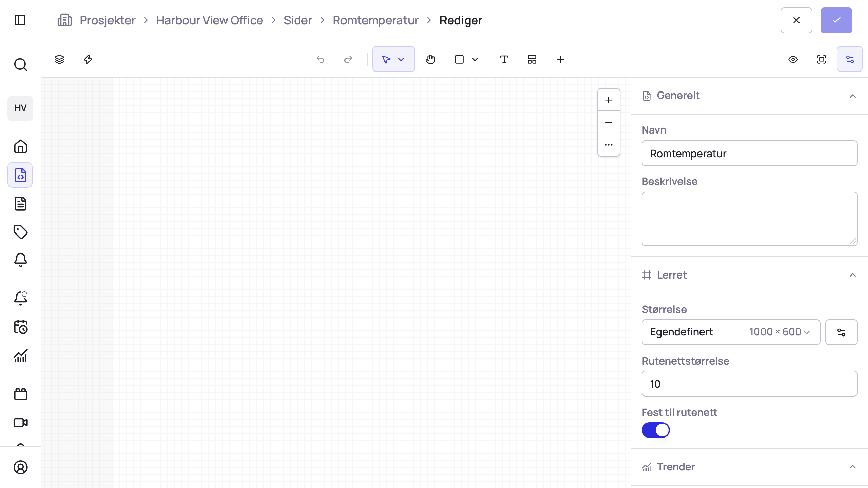Open the trends chart icon in sidebar
Viewport: 868px width, 488px height.
(x=20, y=356)
